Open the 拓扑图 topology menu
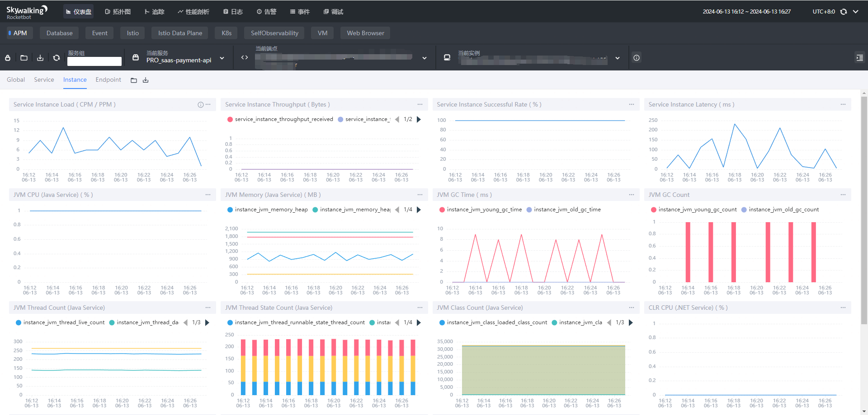Viewport: 868px width, 415px height. click(x=118, y=12)
